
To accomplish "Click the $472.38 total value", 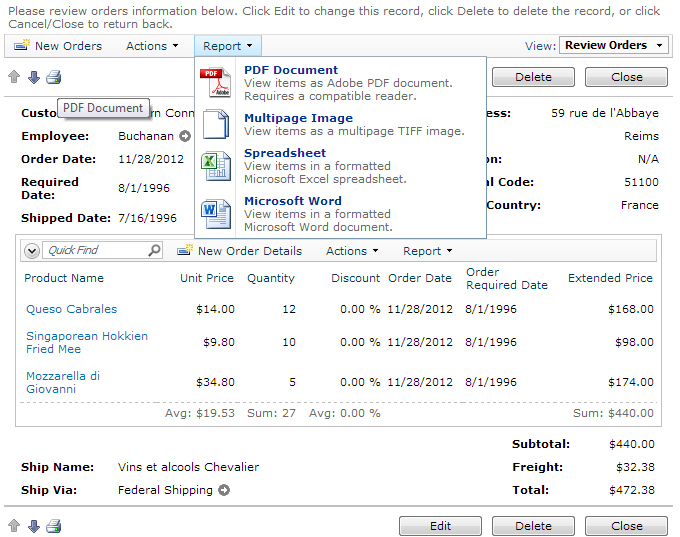I will pos(631,490).
